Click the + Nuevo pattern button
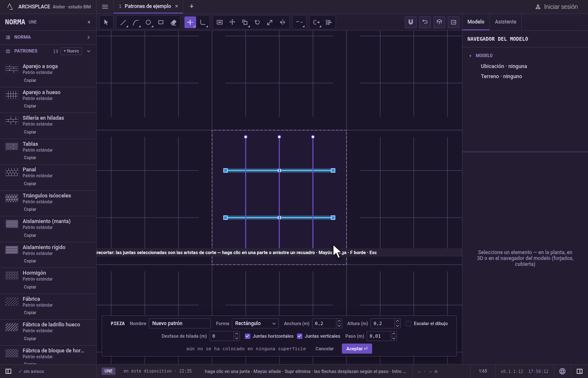The width and height of the screenshot is (588, 378). click(x=71, y=51)
